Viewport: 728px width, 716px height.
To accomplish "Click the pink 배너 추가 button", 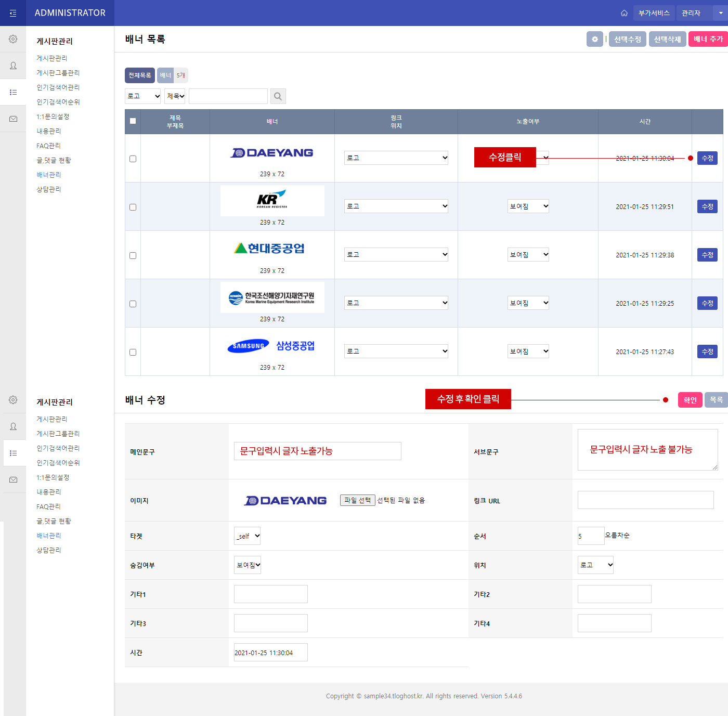I will coord(708,39).
